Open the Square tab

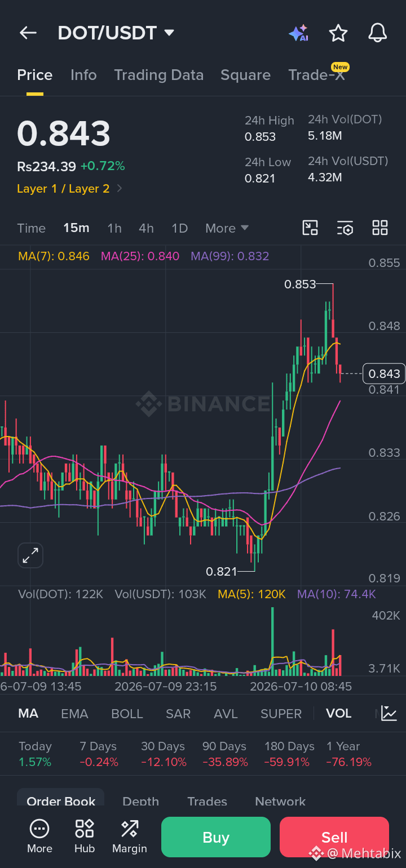[x=245, y=75]
